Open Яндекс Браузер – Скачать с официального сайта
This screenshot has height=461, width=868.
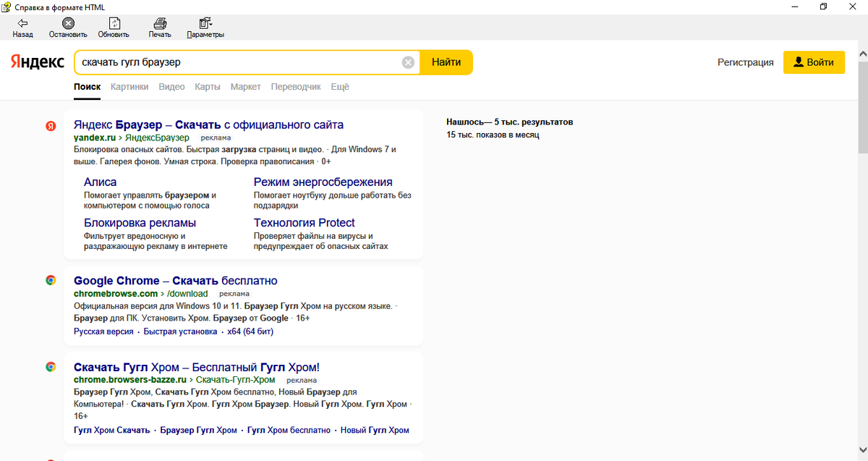pos(208,124)
